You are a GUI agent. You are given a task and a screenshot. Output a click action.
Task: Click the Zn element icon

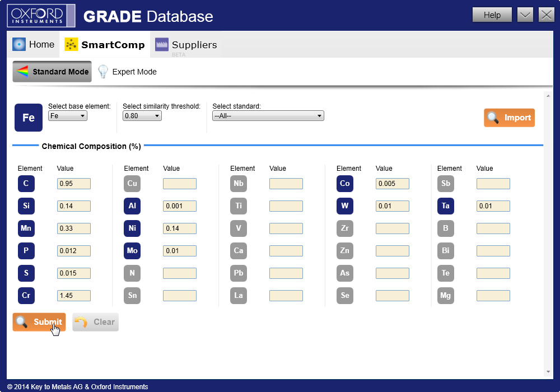coord(345,251)
